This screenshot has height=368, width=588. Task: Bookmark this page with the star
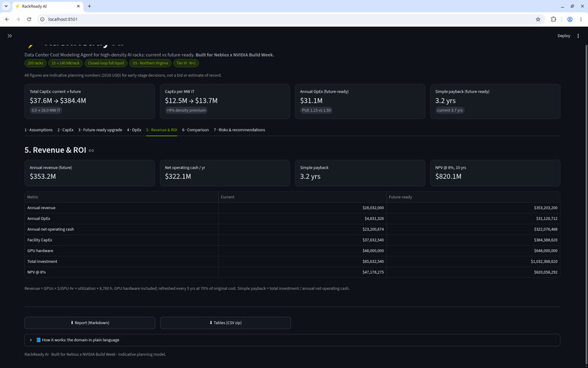tap(538, 19)
